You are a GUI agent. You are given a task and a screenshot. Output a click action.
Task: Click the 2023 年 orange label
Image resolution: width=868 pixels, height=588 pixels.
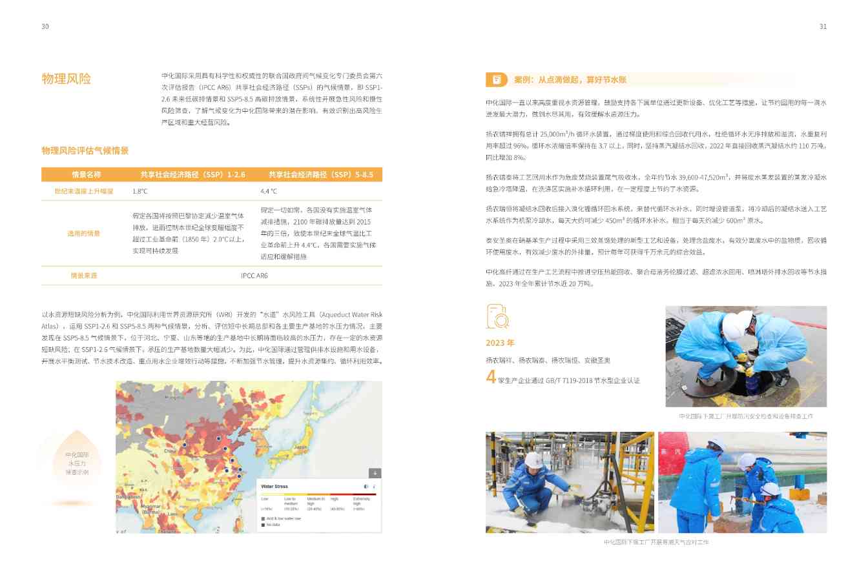click(500, 343)
